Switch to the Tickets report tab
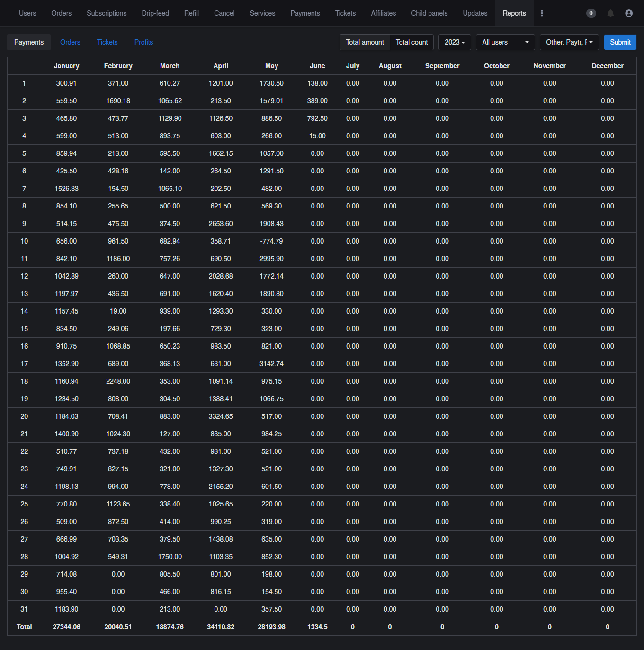644x650 pixels. pos(107,42)
